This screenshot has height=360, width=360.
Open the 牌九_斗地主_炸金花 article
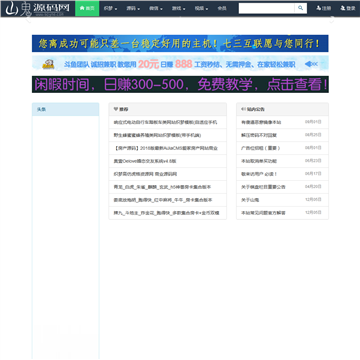(x=166, y=213)
